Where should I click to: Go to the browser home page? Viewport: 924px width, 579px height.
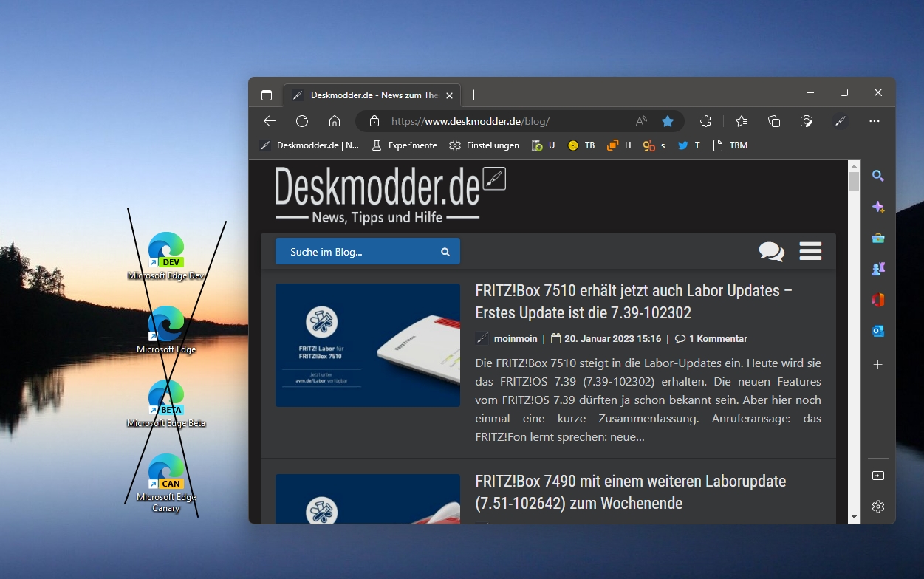pos(335,121)
